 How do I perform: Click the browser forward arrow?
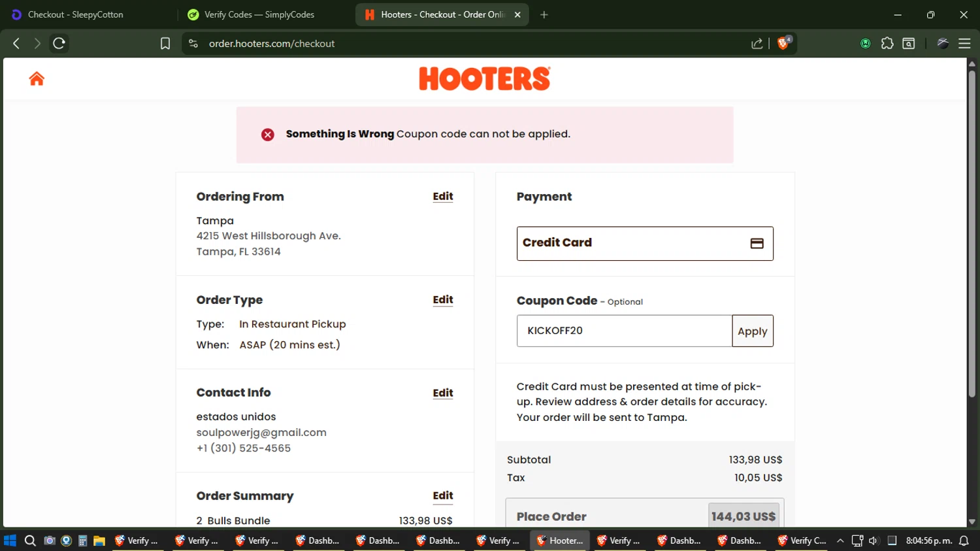[37, 43]
